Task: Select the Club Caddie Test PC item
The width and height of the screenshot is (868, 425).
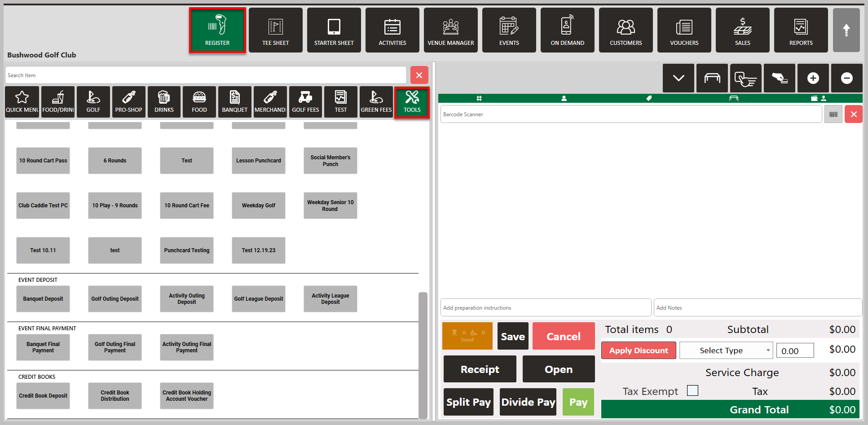Action: click(43, 206)
